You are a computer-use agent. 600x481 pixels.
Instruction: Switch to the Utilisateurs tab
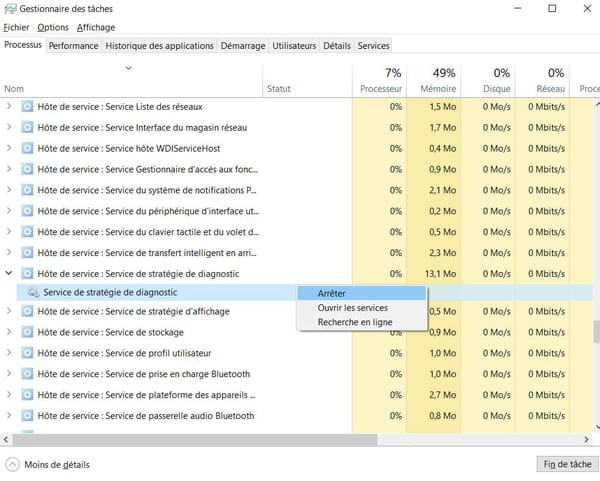pyautogui.click(x=294, y=46)
